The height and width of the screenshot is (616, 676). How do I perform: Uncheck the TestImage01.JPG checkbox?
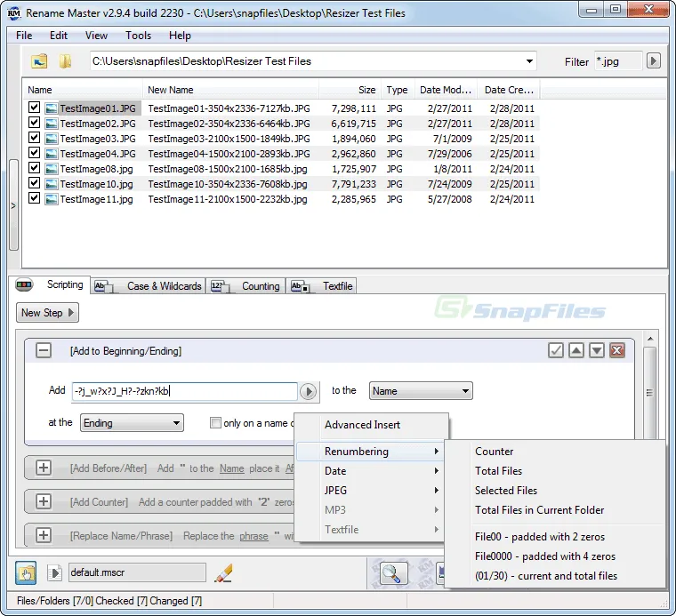[34, 108]
